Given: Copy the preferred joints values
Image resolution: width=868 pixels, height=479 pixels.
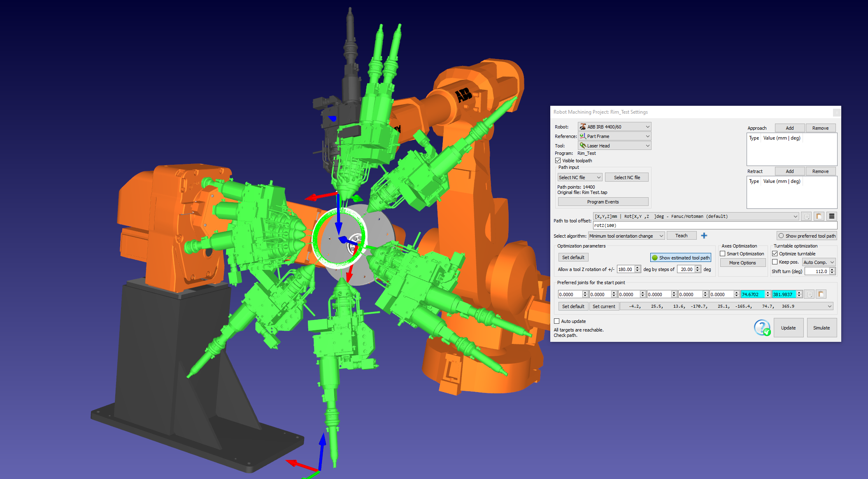Looking at the screenshot, I should click(809, 294).
